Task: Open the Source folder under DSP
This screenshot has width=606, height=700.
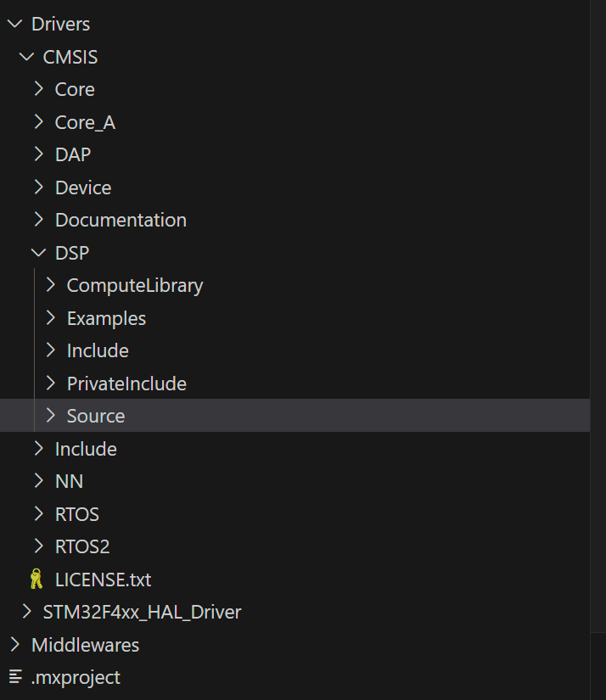Action: click(x=95, y=416)
